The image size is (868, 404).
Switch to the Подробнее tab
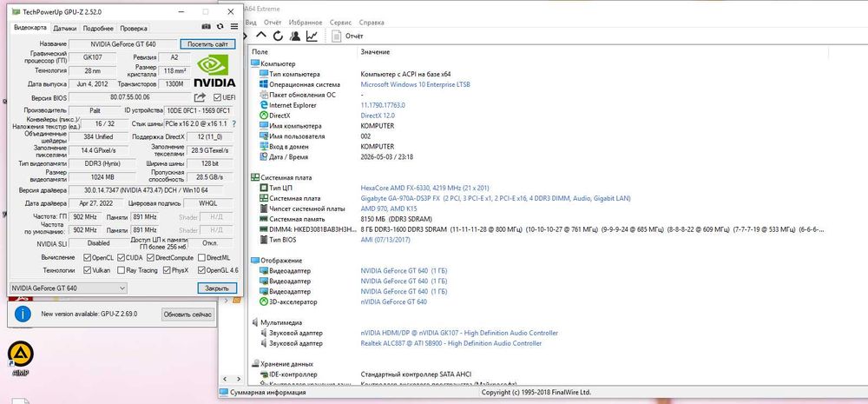98,29
